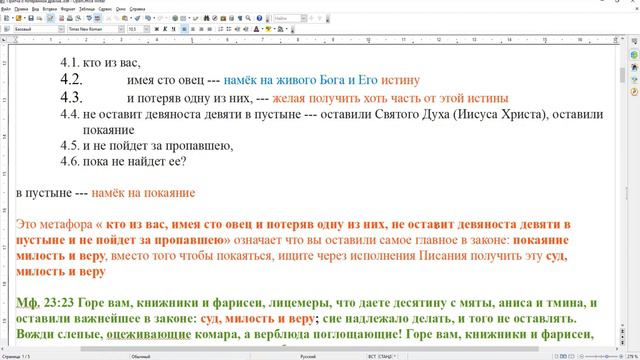Image resolution: width=640 pixels, height=360 pixels.
Task: Click the Gallery icon
Action: point(223,18)
